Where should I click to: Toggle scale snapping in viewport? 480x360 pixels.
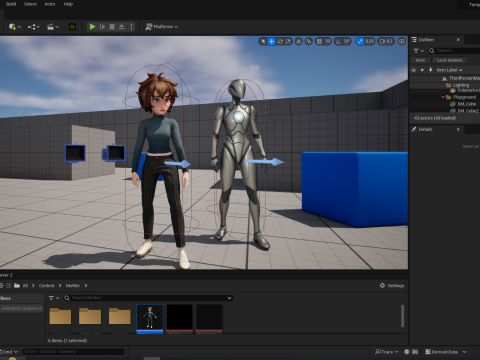(x=360, y=41)
